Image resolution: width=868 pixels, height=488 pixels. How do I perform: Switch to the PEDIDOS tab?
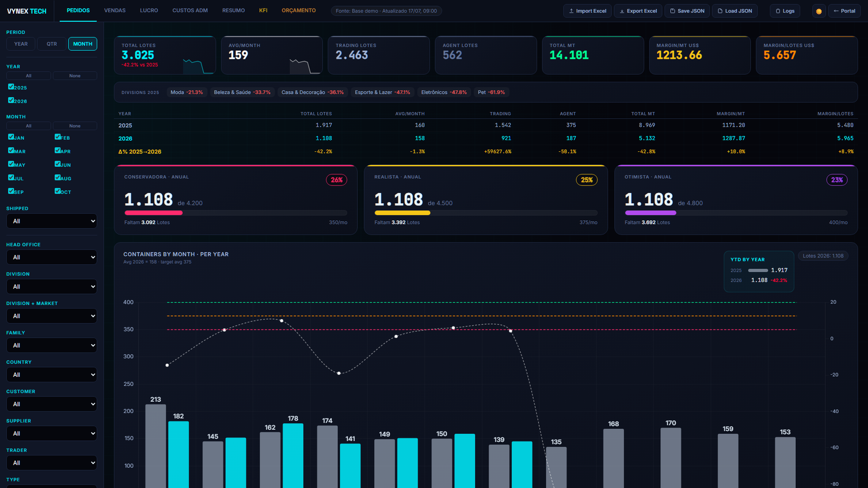(x=78, y=10)
